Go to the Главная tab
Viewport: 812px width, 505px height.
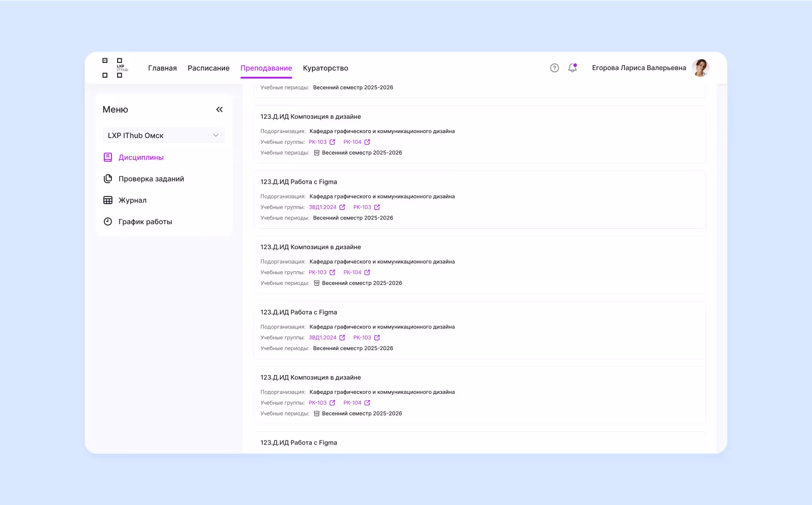163,68
